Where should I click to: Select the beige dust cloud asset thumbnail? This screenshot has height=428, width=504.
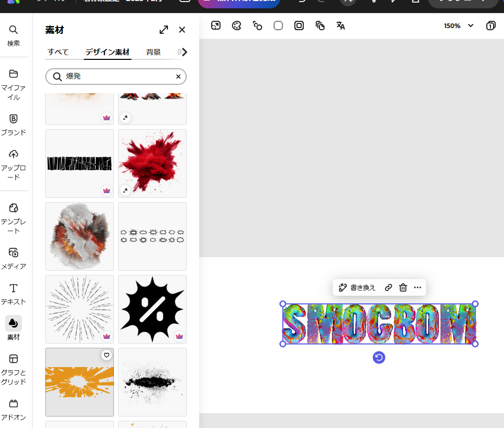point(80,108)
